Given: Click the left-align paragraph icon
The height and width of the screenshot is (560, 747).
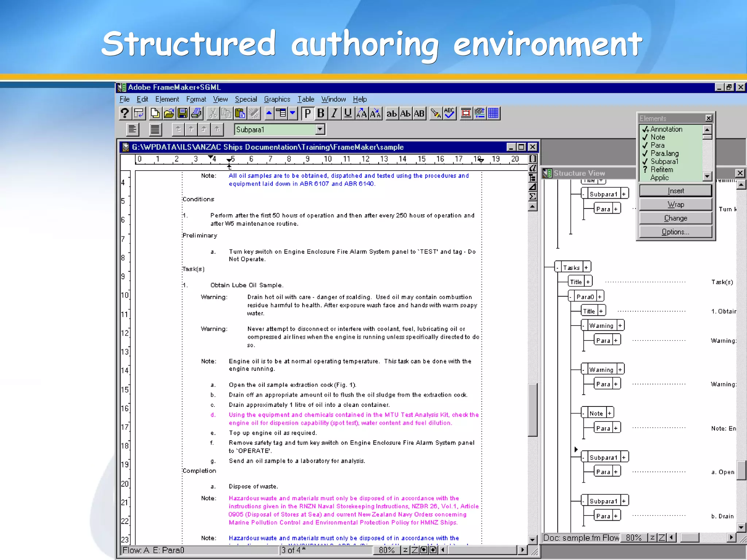Looking at the screenshot, I should [133, 129].
